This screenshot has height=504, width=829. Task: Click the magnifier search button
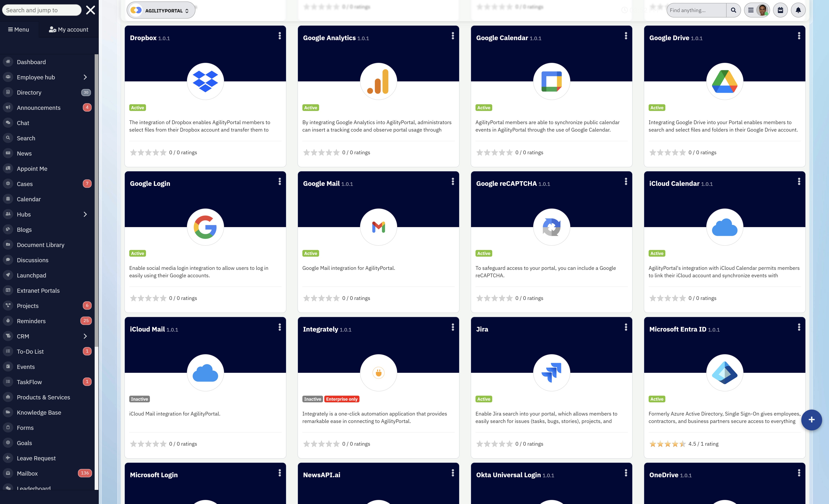pos(733,10)
